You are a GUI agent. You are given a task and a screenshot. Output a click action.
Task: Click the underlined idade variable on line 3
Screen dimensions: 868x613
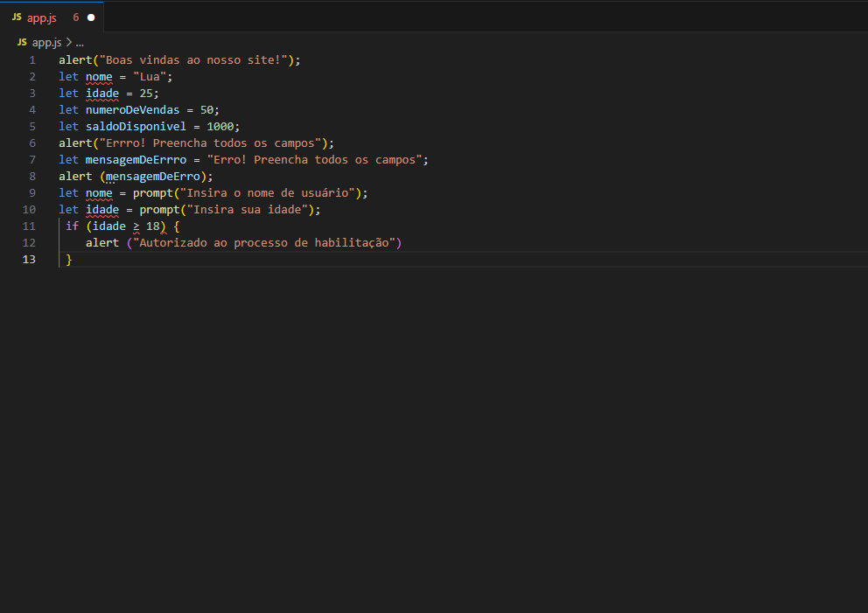click(102, 93)
